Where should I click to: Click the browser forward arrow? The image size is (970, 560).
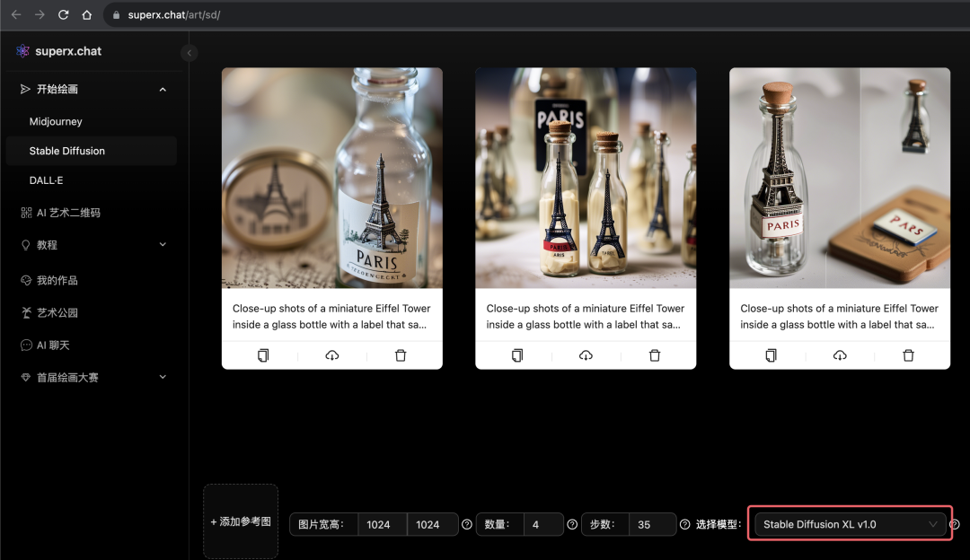[x=40, y=14]
